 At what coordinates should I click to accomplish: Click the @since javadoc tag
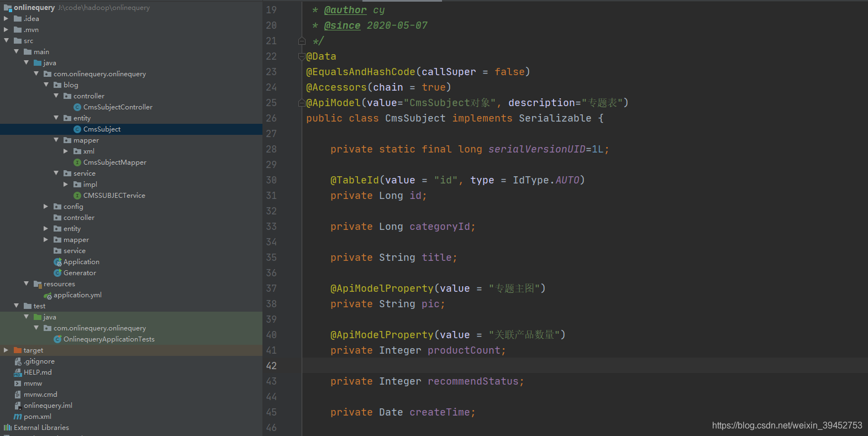pos(342,25)
